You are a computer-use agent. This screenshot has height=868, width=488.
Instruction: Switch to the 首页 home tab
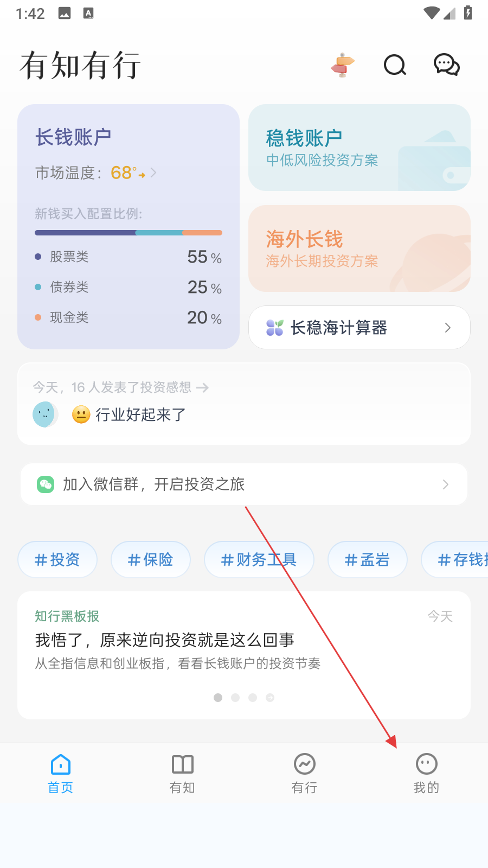coord(61,774)
